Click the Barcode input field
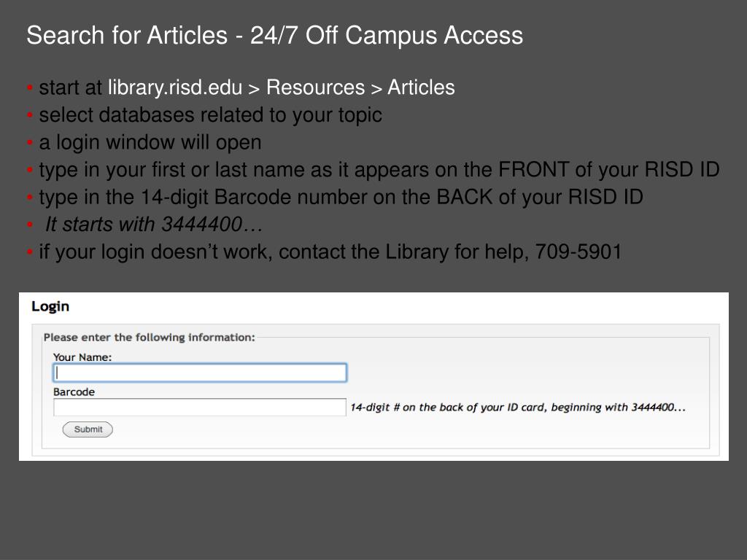The width and height of the screenshot is (747, 560). coord(200,407)
